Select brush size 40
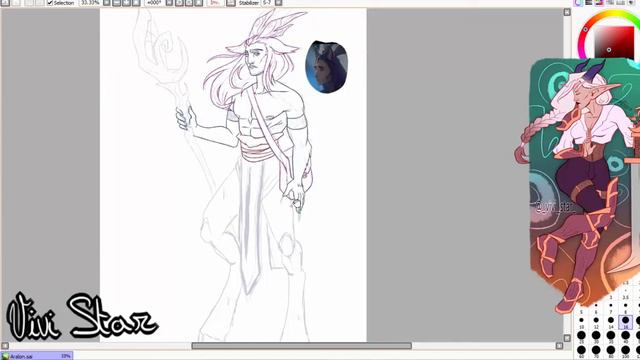640x360 pixels. (625, 338)
